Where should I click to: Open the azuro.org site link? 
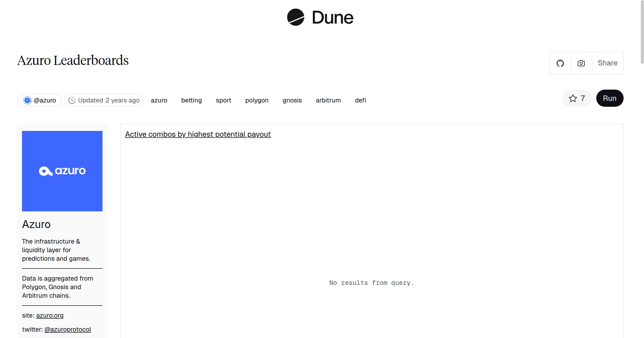point(50,315)
